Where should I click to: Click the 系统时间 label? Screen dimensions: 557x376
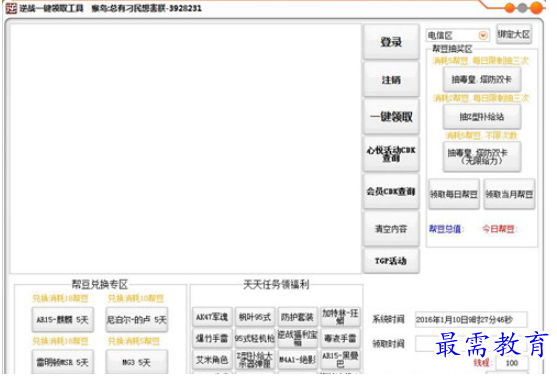coord(388,319)
